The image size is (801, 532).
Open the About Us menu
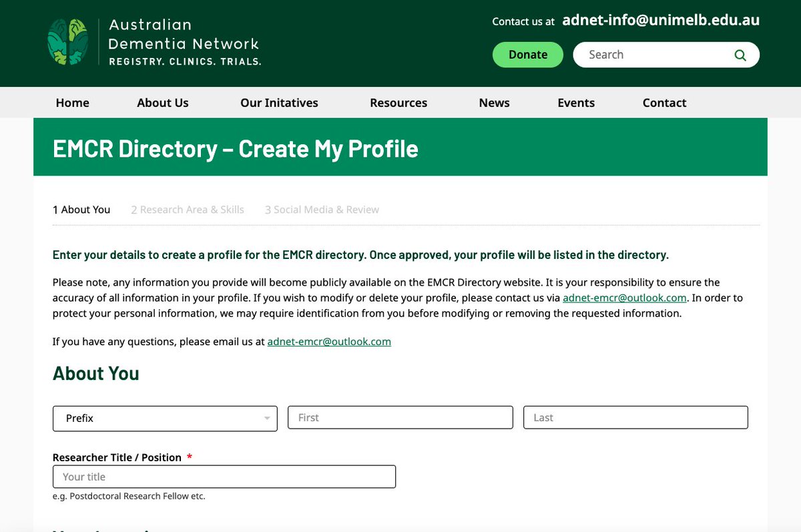[x=163, y=103]
